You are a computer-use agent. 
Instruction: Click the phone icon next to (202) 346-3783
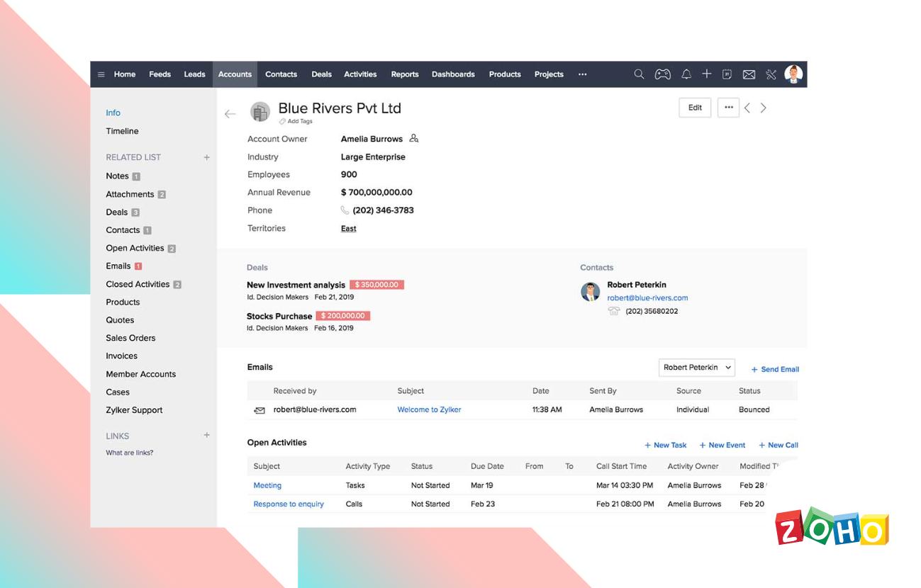[345, 210]
